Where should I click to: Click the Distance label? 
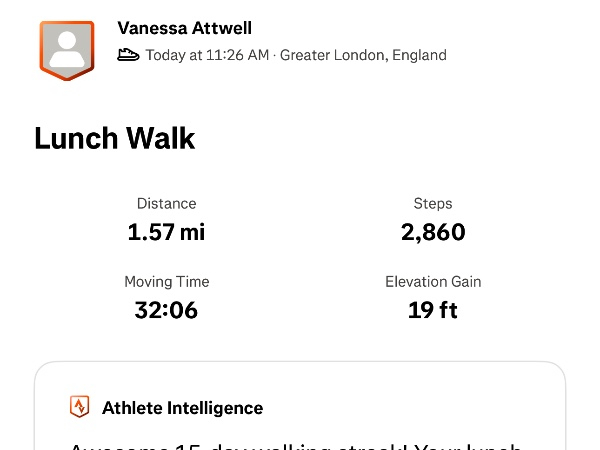(166, 203)
